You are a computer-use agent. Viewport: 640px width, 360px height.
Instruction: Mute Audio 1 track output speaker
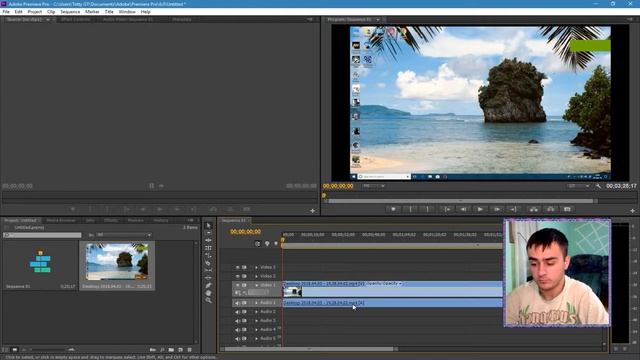pos(238,303)
